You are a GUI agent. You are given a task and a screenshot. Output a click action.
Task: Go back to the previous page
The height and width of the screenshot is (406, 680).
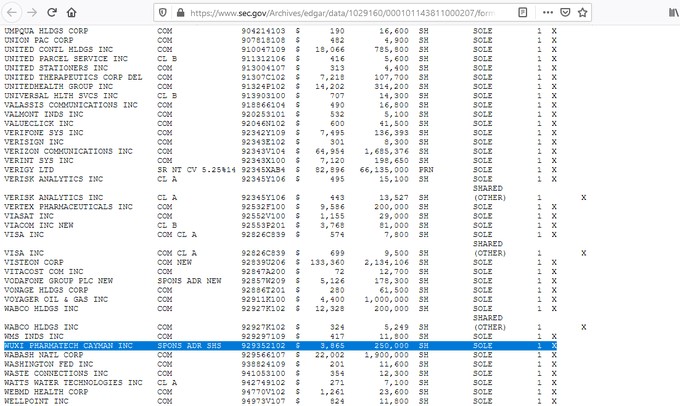pyautogui.click(x=12, y=13)
